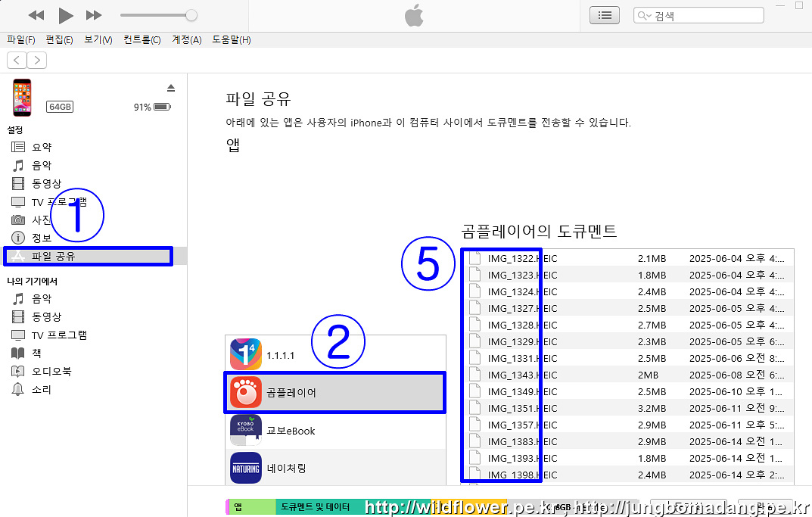Select the 1.1.1.1 app icon
Screen dimensions: 812x517
245,354
